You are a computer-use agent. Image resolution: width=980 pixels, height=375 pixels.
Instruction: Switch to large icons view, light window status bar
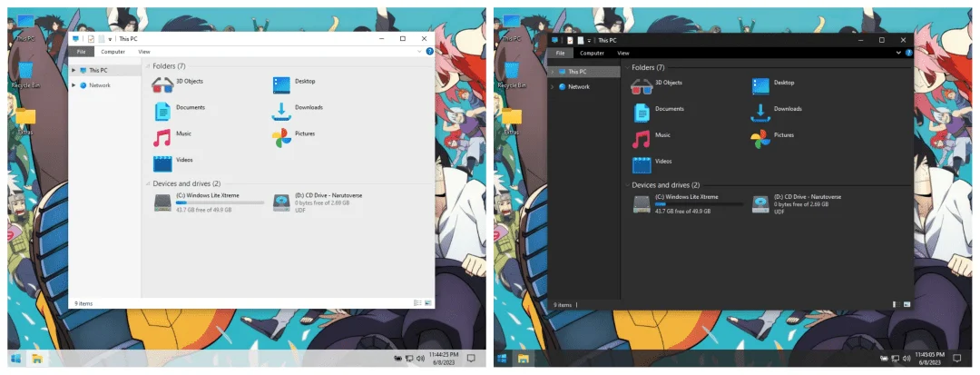click(427, 303)
